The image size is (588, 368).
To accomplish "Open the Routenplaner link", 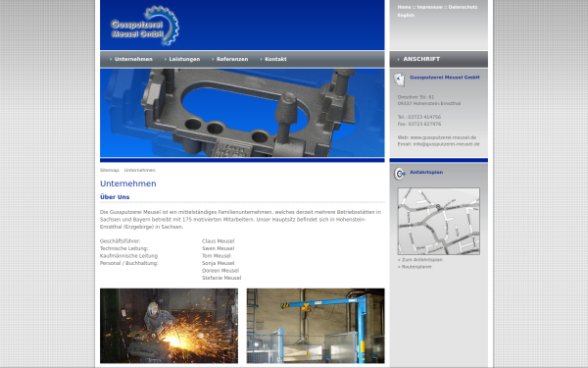I will point(415,267).
